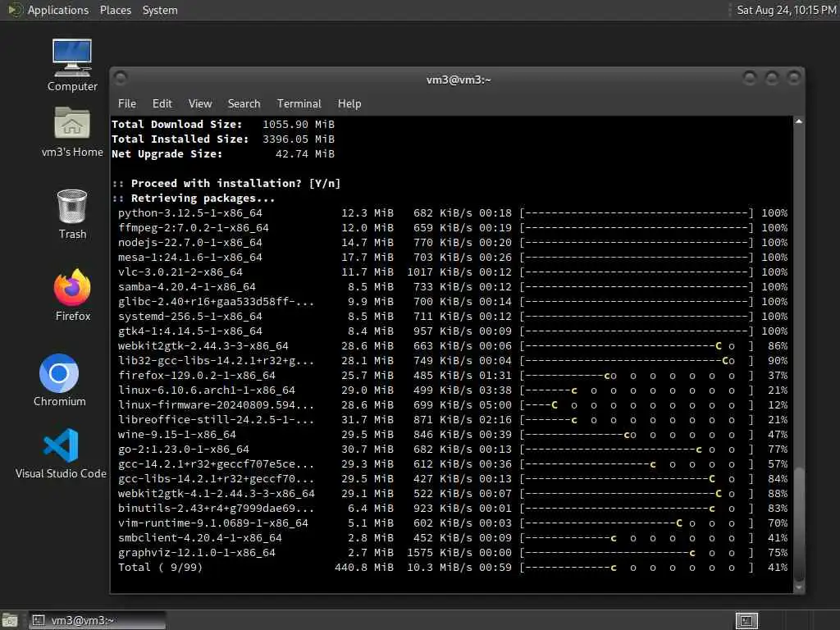Select the Trash desktop icon
The height and width of the screenshot is (630, 840).
(x=72, y=214)
